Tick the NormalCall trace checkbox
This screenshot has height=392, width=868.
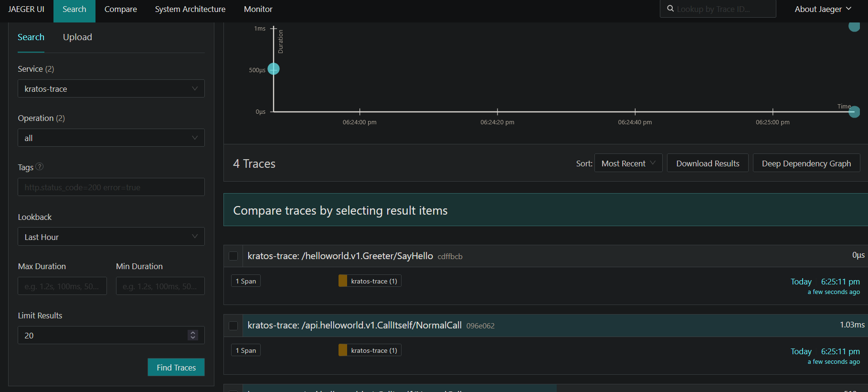pyautogui.click(x=233, y=326)
